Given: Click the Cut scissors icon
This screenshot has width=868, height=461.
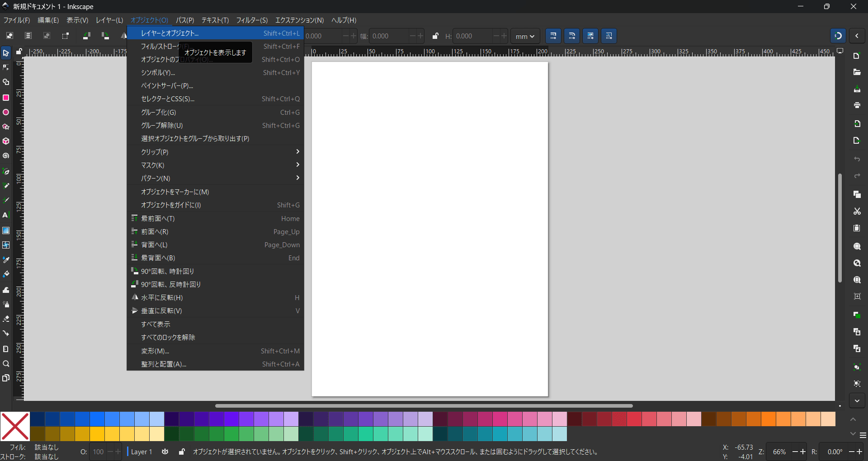Looking at the screenshot, I should coord(857,211).
